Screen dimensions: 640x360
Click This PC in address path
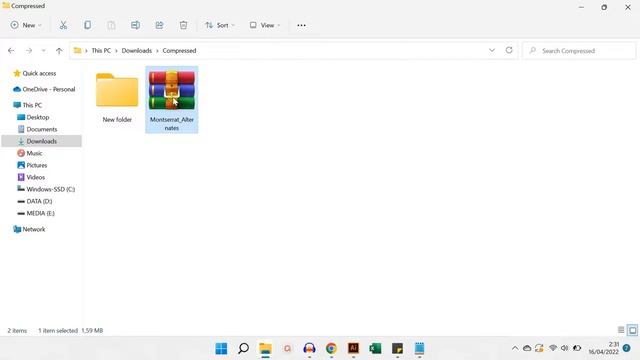[101, 51]
